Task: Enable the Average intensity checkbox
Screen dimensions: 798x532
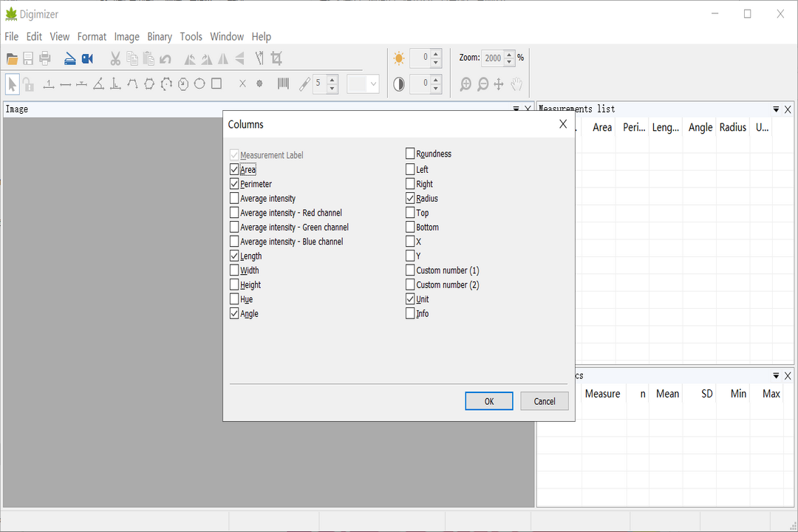Action: [x=234, y=199]
